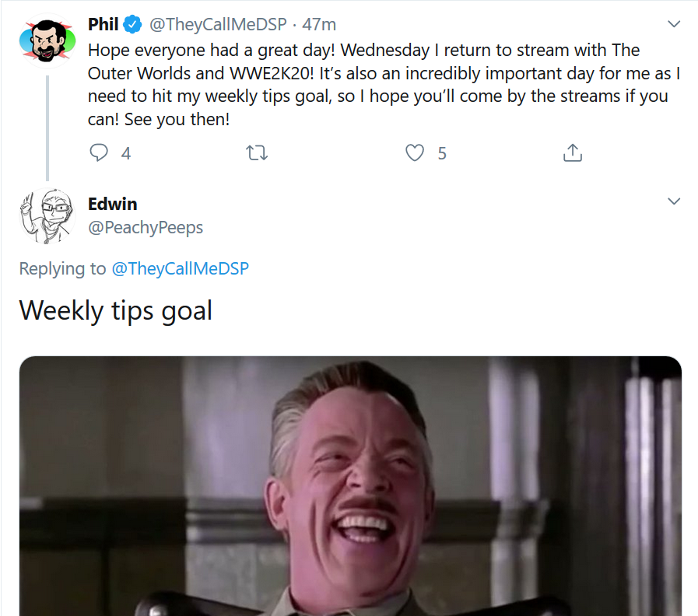Viewport: 698px width, 616px height.
Task: Click the Phil display name
Action: tap(103, 24)
